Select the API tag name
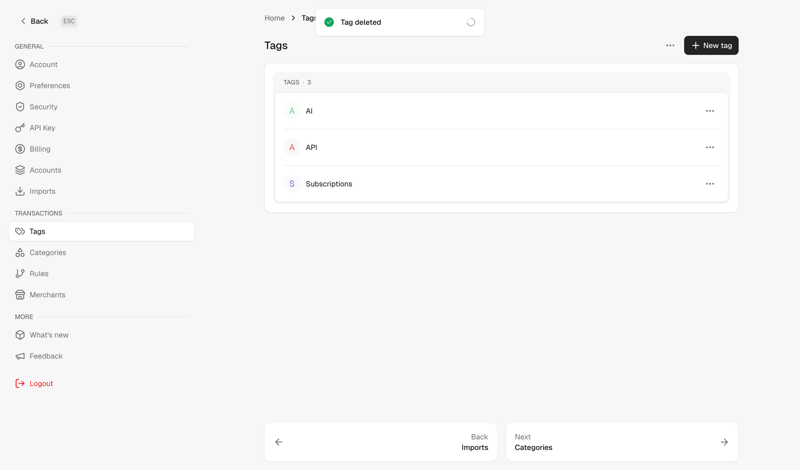The width and height of the screenshot is (800, 470). tap(311, 147)
